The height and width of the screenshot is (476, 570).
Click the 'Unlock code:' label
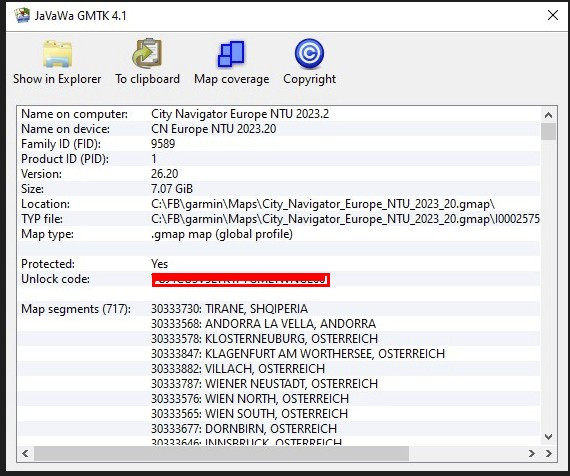55,279
